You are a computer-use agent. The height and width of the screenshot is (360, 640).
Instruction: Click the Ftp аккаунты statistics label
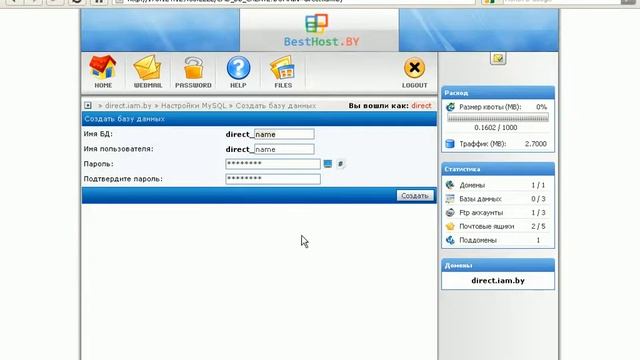(481, 213)
